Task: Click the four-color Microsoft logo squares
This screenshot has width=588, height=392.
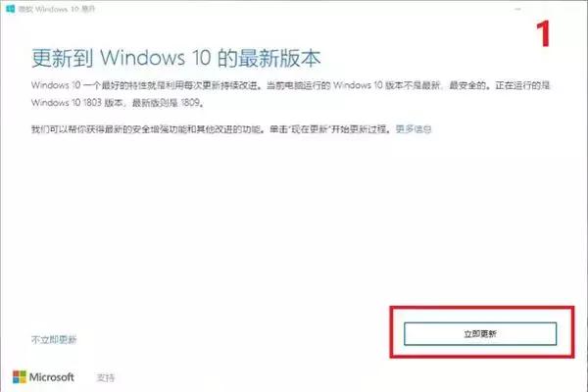Action: pyautogui.click(x=20, y=377)
